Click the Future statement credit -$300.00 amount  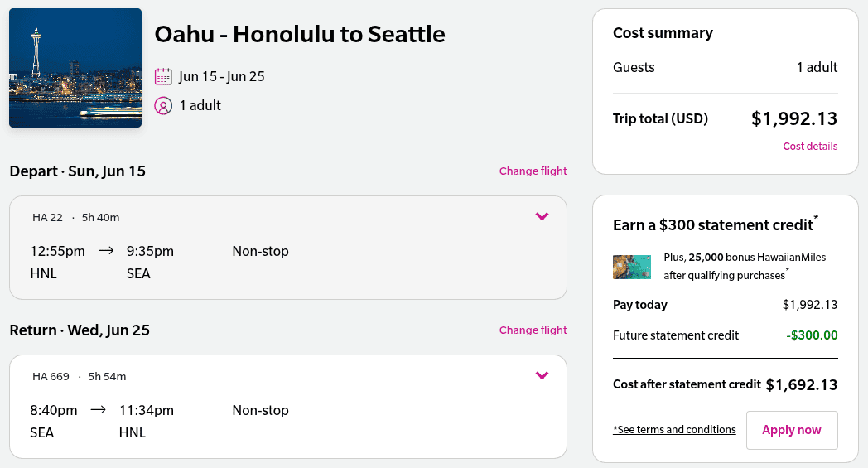[x=812, y=335]
